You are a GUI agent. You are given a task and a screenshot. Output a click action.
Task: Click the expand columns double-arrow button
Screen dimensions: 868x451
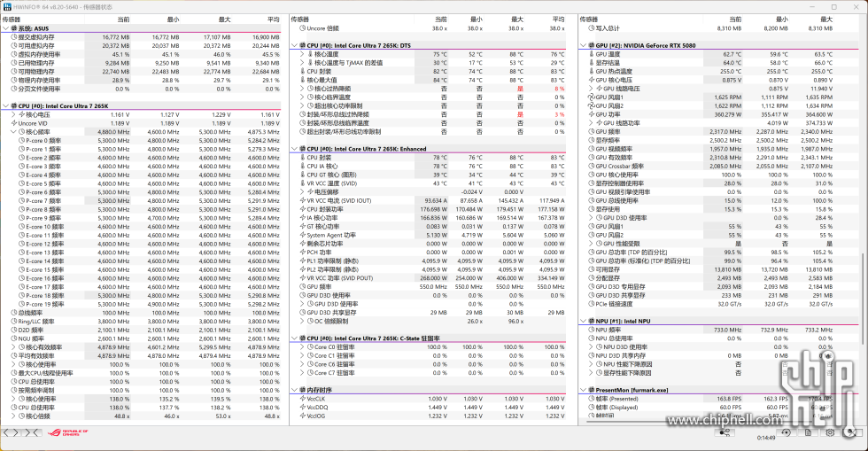tap(11, 432)
